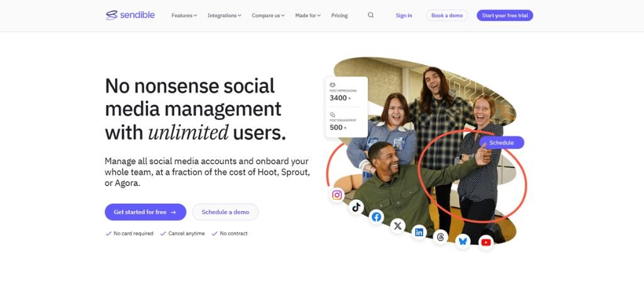Expand the Compare us dropdown
644x284 pixels.
pos(268,16)
